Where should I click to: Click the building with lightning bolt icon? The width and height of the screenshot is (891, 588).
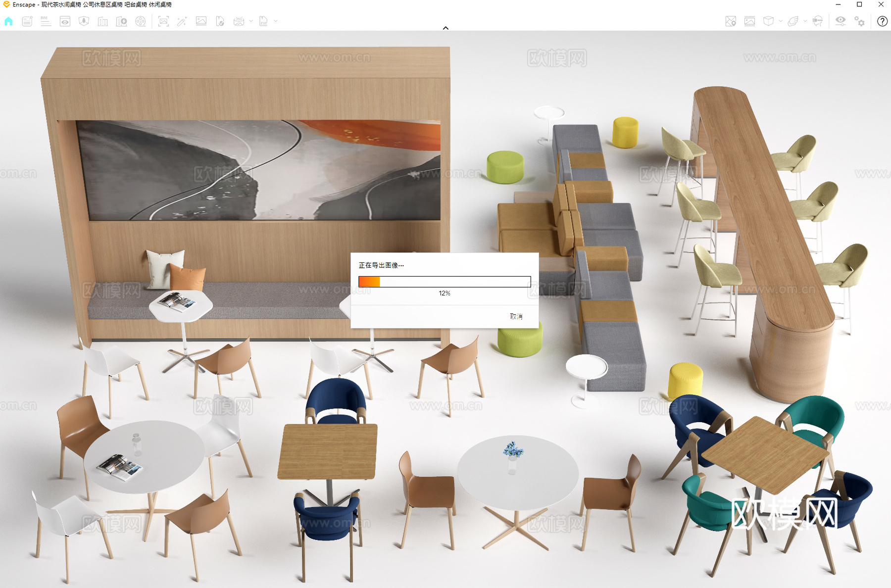[x=122, y=21]
